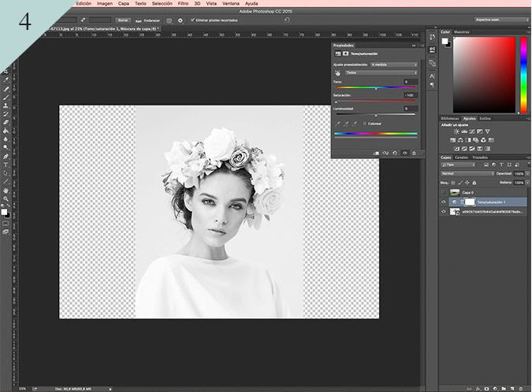Open the History panel dock icon
The height and width of the screenshot is (392, 532).
coord(432,37)
